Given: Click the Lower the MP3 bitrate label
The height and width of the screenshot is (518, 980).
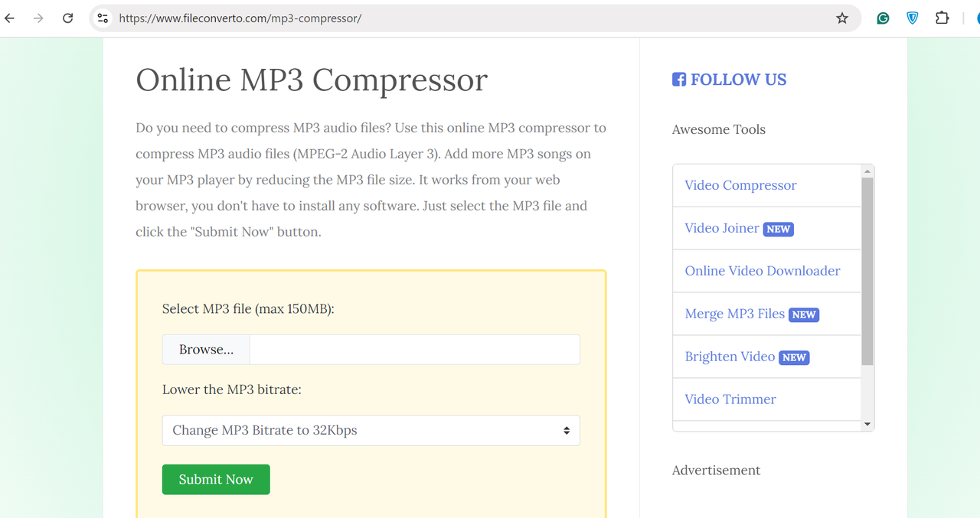Looking at the screenshot, I should coord(232,389).
